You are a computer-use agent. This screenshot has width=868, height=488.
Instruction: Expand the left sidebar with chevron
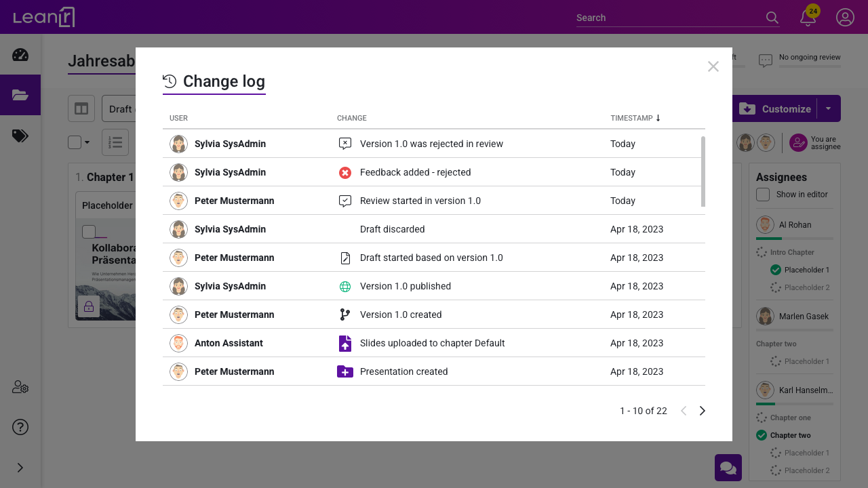tap(20, 468)
